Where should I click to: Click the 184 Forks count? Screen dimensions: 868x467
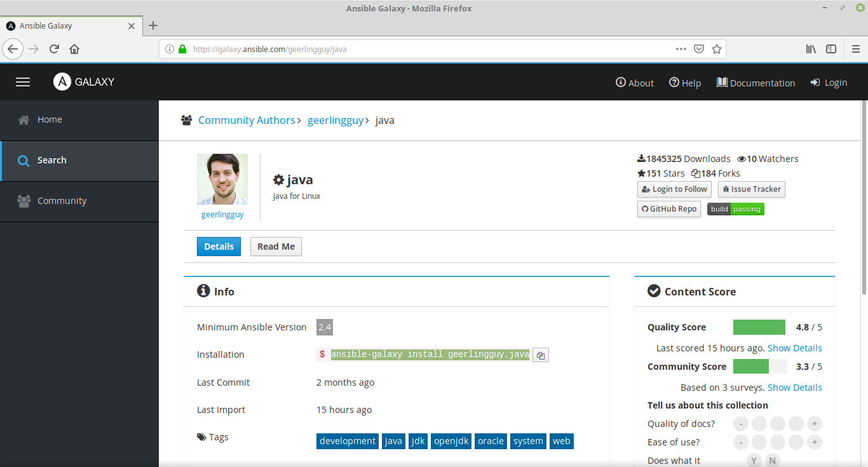pos(715,173)
